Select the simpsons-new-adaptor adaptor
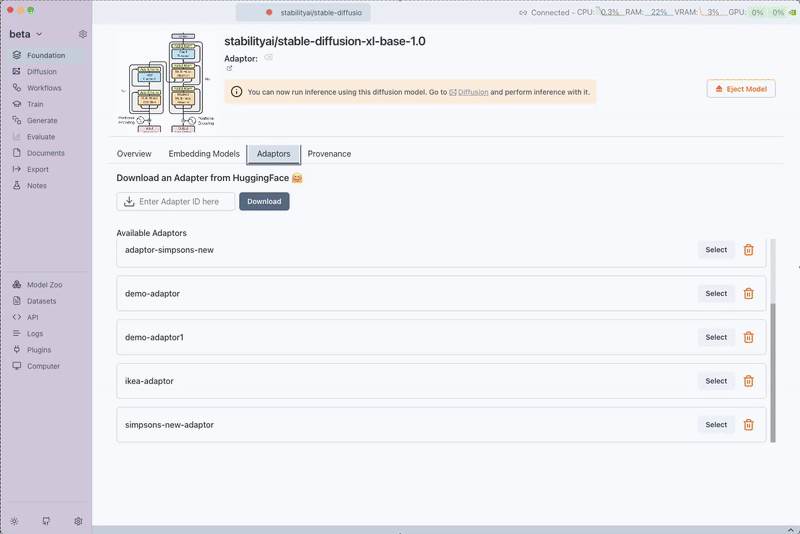Viewport: 800px width, 534px height. coord(716,425)
